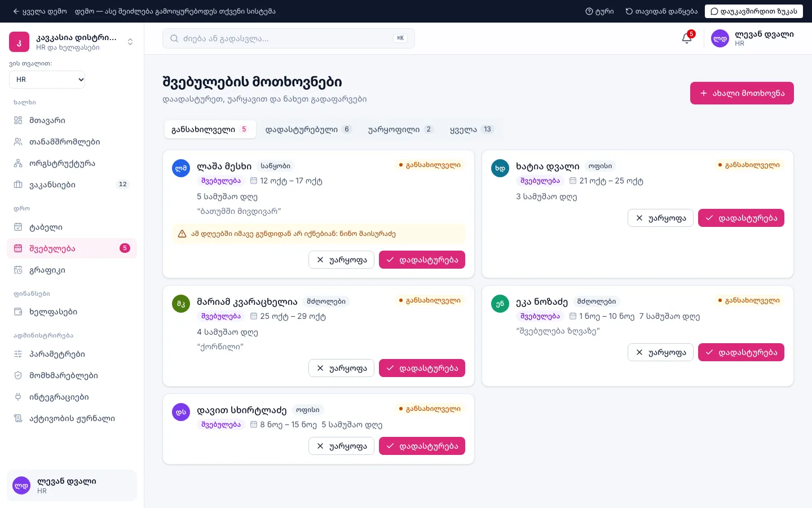Click the search input field
812x508 pixels.
tap(289, 38)
